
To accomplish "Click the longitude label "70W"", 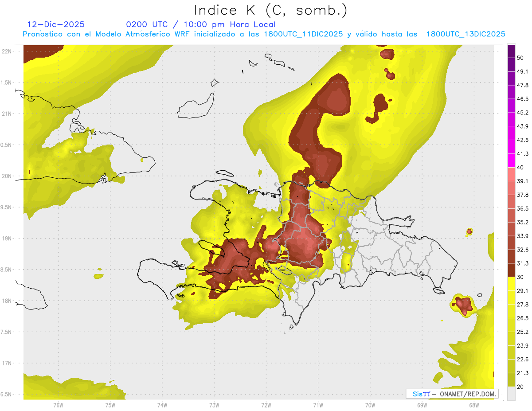I will coord(370,405).
